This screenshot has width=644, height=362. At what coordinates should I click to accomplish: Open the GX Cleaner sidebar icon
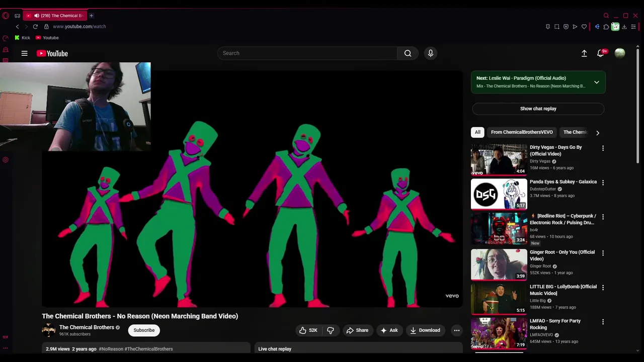tap(6, 50)
